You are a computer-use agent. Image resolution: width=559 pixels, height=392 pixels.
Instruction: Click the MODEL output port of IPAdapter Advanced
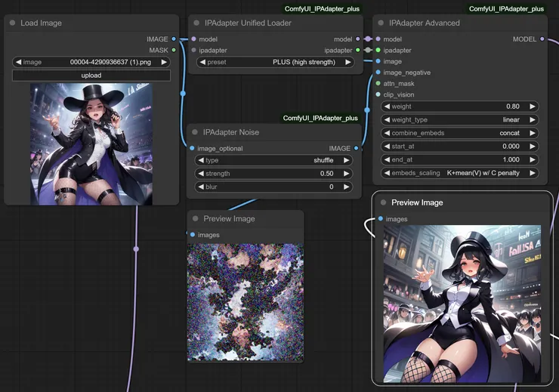[x=542, y=39]
